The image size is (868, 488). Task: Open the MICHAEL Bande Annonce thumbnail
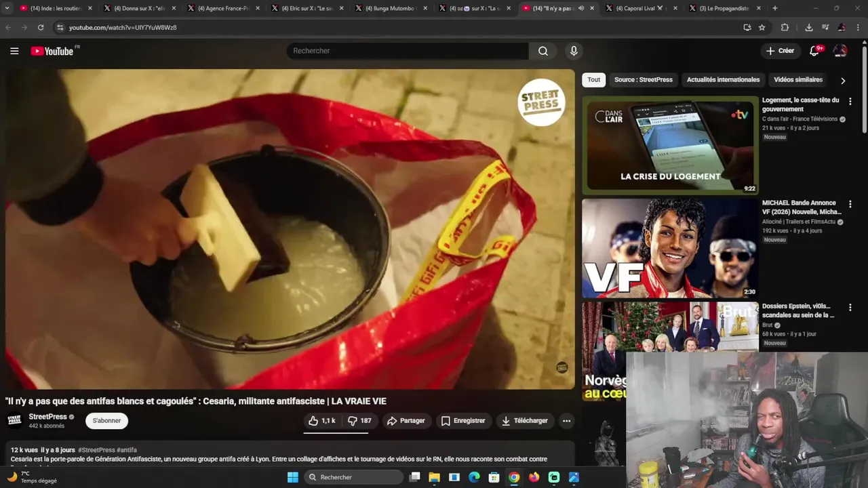(x=670, y=248)
